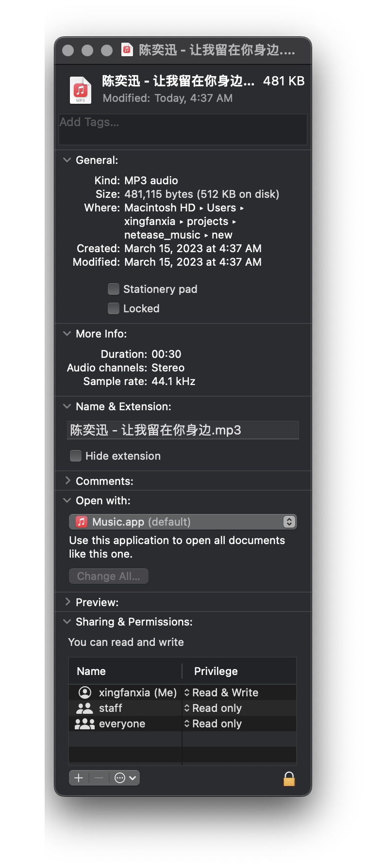Open the Open with application dropdown
This screenshot has height=868, width=366.
pyautogui.click(x=289, y=522)
